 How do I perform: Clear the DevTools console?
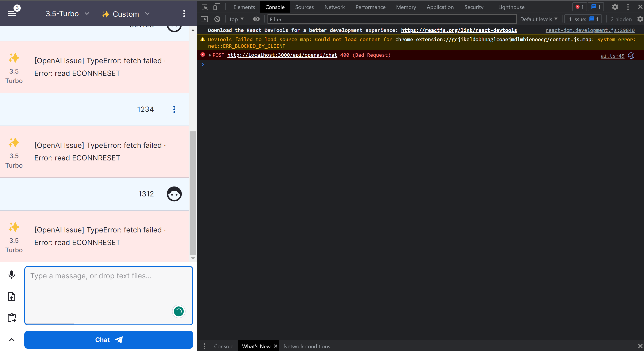pos(217,19)
